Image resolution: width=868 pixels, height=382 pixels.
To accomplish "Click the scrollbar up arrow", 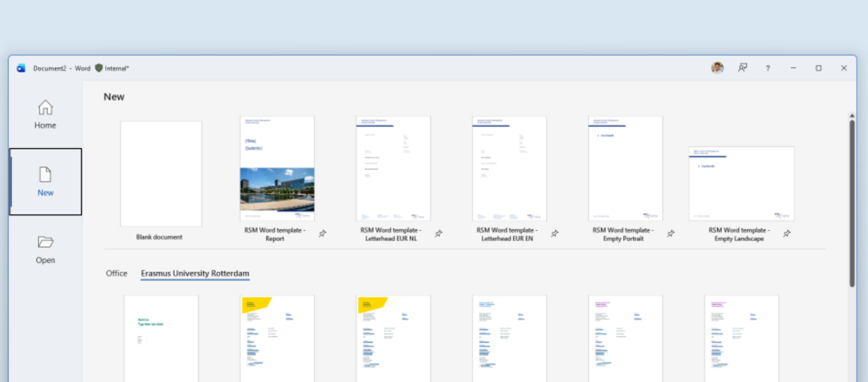I will coord(852,115).
